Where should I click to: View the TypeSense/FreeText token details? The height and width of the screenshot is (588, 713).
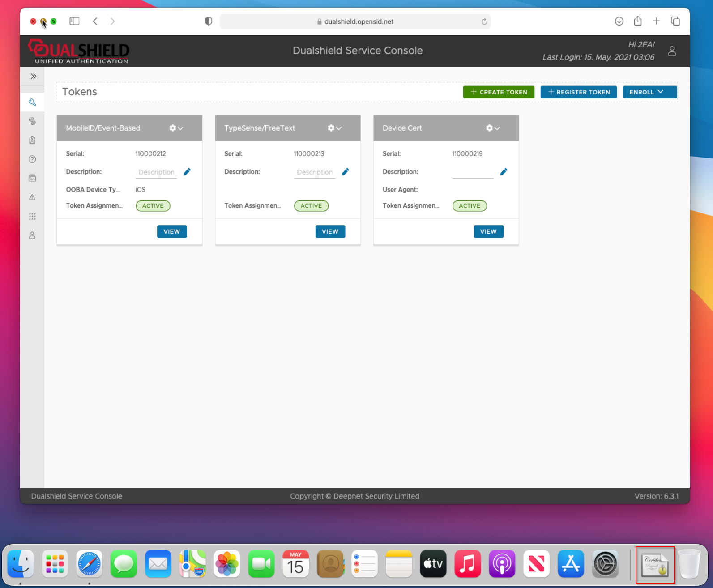point(330,231)
